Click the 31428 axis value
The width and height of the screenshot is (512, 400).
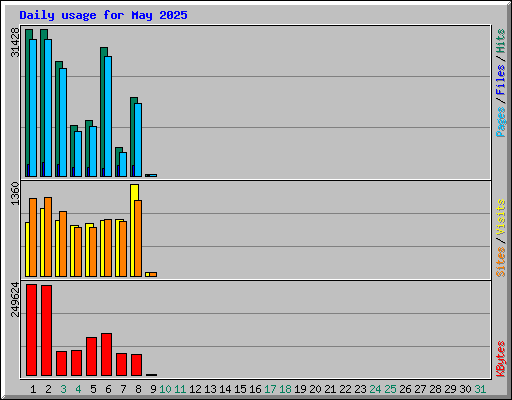15,42
